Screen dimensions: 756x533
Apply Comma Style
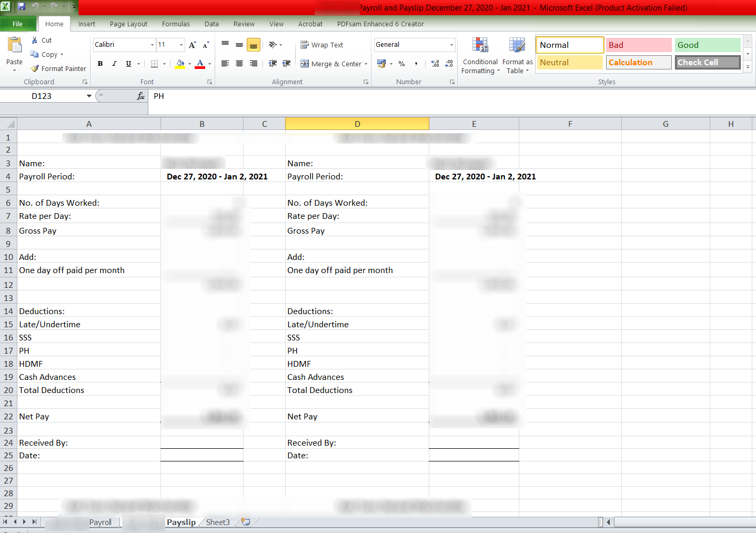coord(416,64)
